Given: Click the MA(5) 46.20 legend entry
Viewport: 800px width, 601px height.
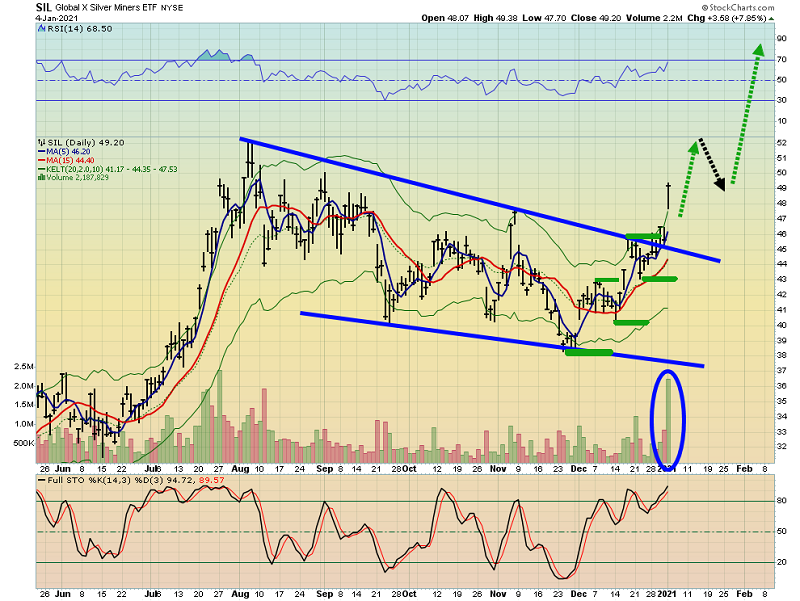Looking at the screenshot, I should click(64, 152).
